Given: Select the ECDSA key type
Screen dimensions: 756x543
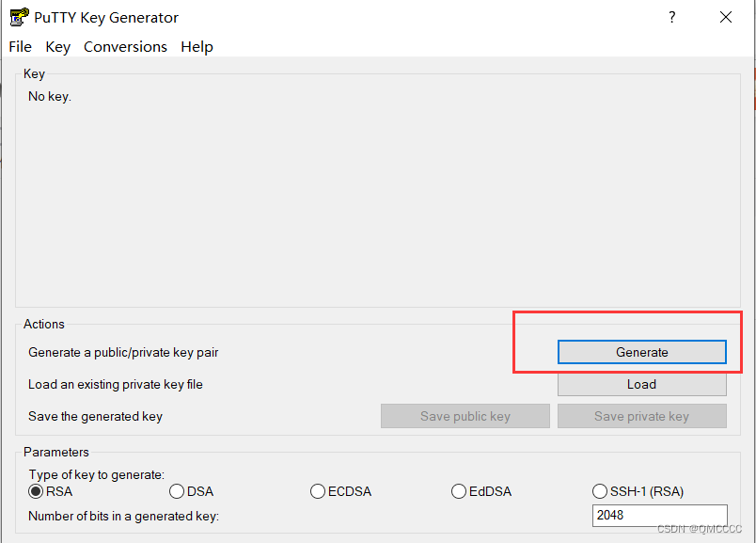Looking at the screenshot, I should click(x=341, y=491).
